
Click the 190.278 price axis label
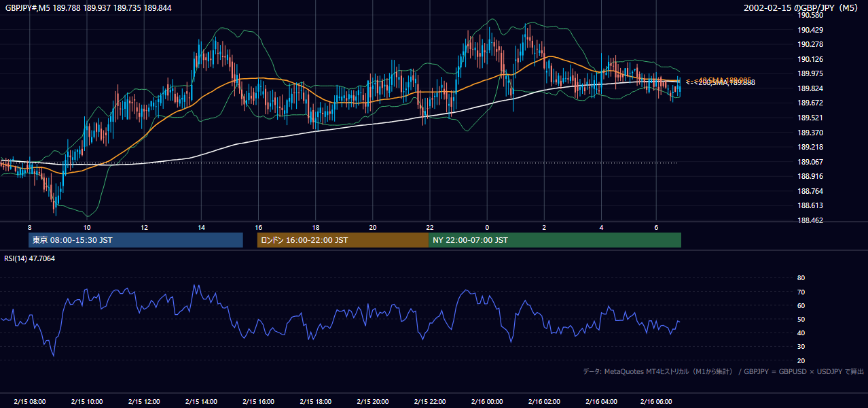[810, 45]
